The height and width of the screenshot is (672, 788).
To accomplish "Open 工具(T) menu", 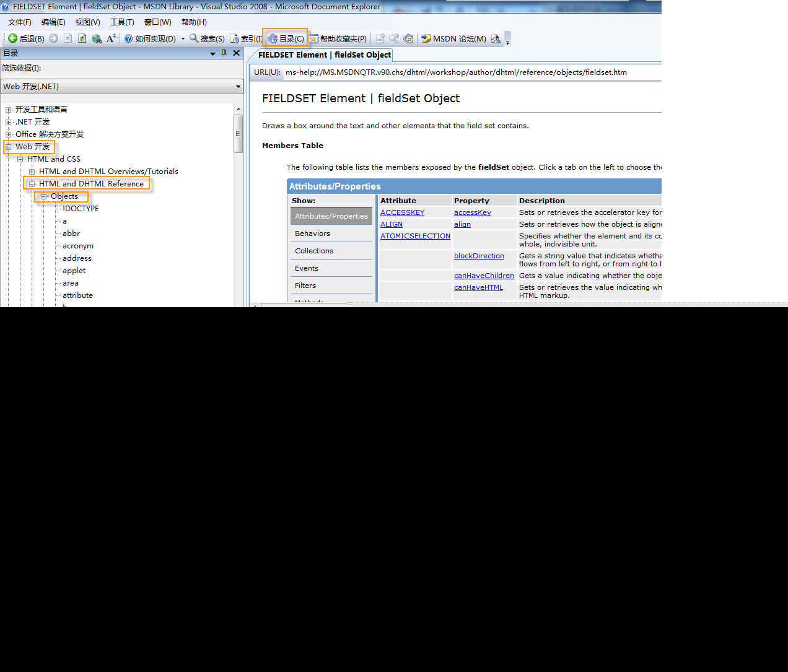I will point(122,22).
